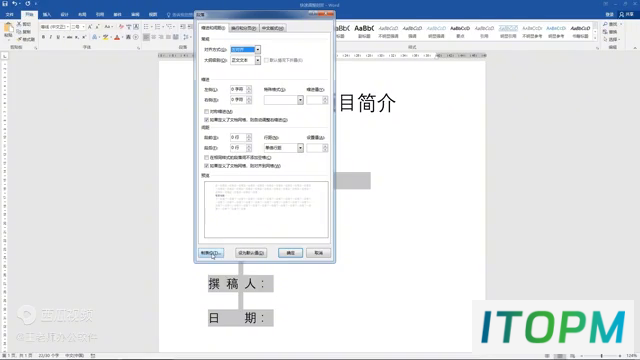Click the OK (确定) button in dialog
Screen dimensions: 640x360
(290, 253)
